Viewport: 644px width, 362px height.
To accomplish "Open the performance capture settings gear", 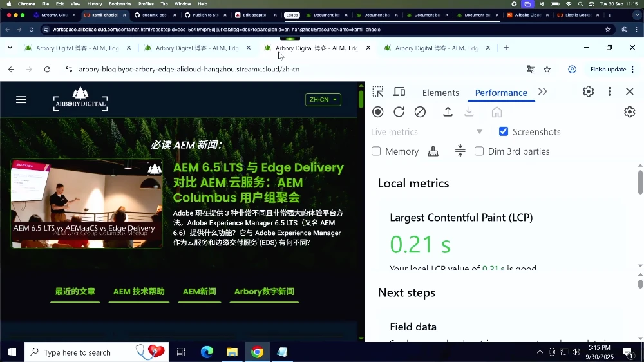I will click(630, 112).
